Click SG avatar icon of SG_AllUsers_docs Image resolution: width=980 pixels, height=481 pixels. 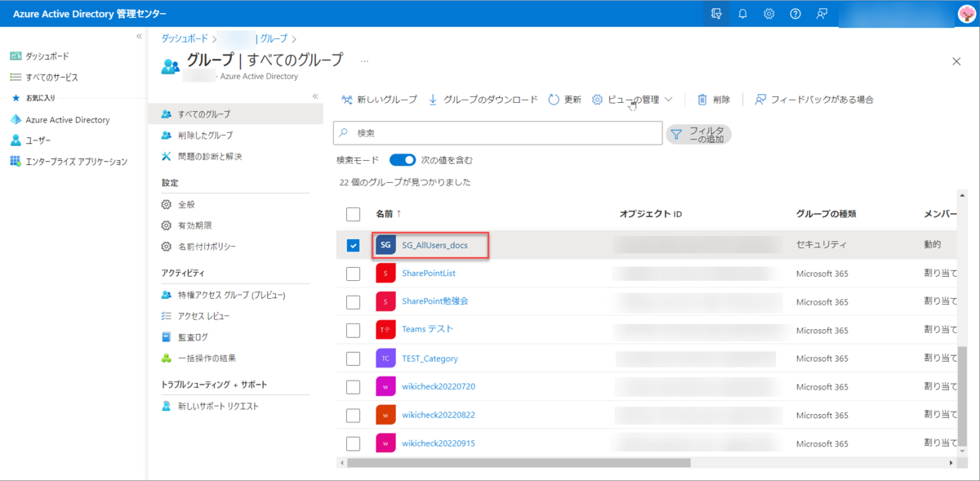click(x=385, y=246)
